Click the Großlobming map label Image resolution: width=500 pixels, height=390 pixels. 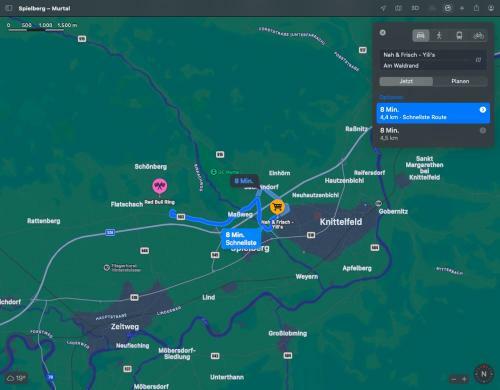(x=287, y=333)
